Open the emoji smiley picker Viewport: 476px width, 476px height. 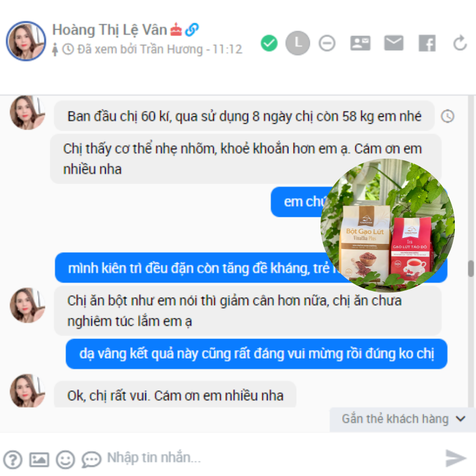[65, 460]
